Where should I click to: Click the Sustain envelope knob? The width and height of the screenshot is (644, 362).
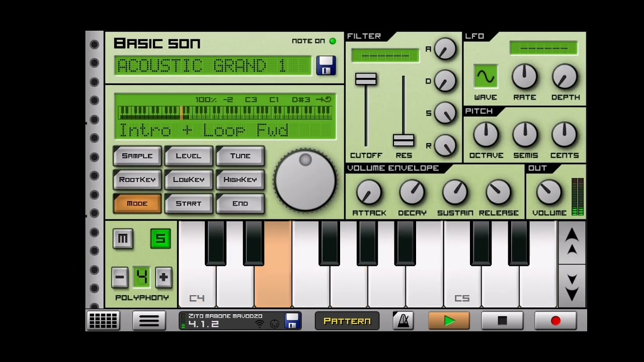click(x=455, y=193)
